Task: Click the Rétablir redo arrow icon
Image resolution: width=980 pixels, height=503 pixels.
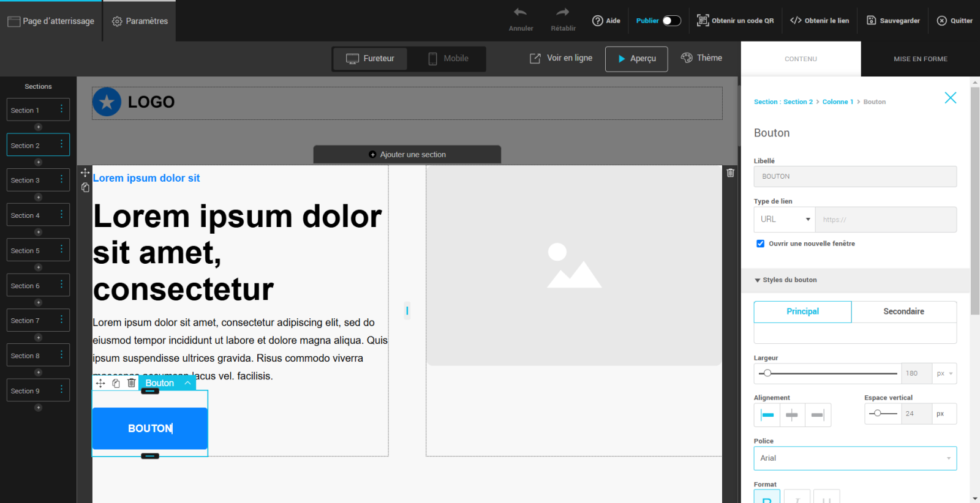Action: 562,13
